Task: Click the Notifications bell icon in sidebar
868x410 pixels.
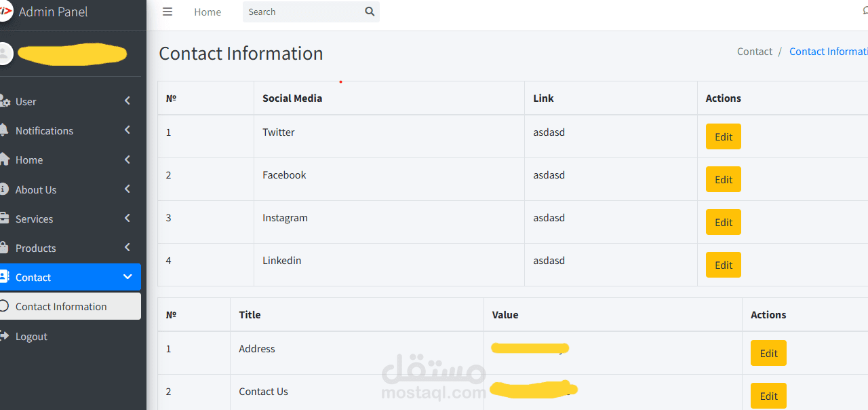Action: tap(4, 130)
